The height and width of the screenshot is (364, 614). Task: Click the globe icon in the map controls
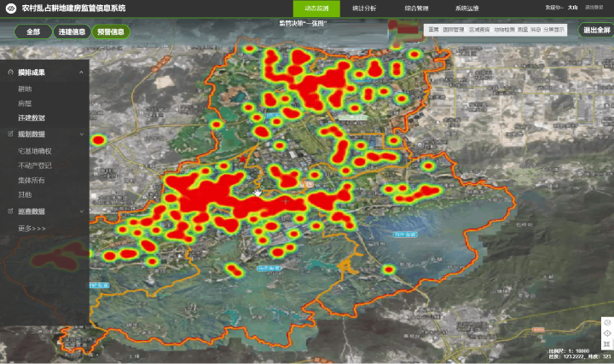(606, 322)
